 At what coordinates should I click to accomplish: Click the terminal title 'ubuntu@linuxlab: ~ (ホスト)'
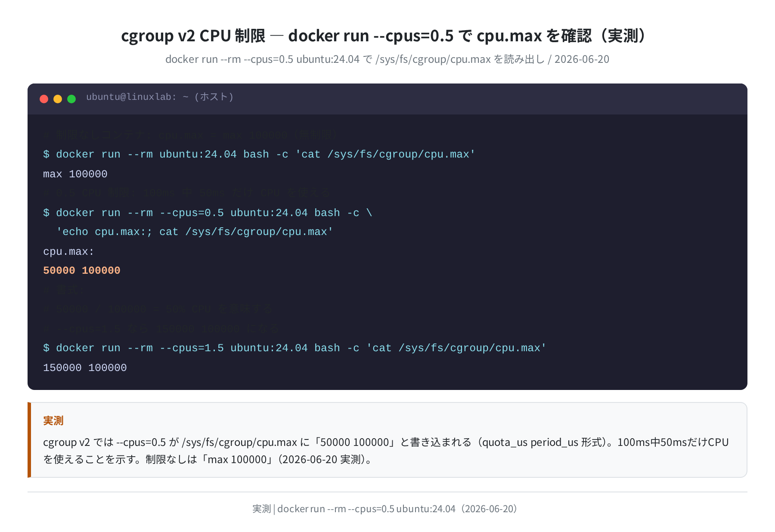pyautogui.click(x=160, y=97)
